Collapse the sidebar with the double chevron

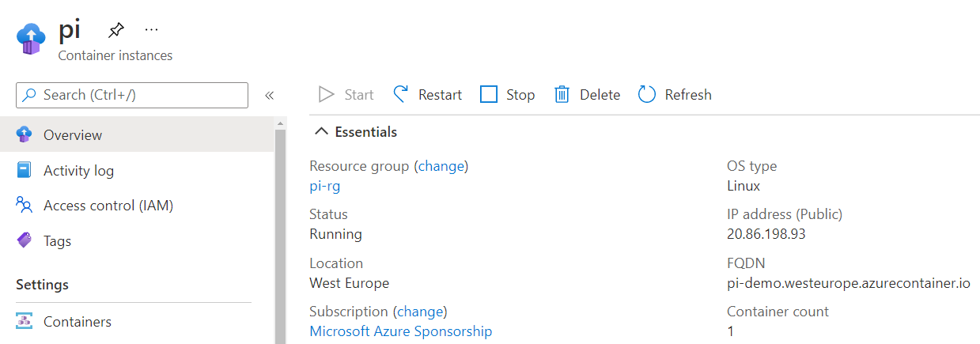[x=269, y=96]
